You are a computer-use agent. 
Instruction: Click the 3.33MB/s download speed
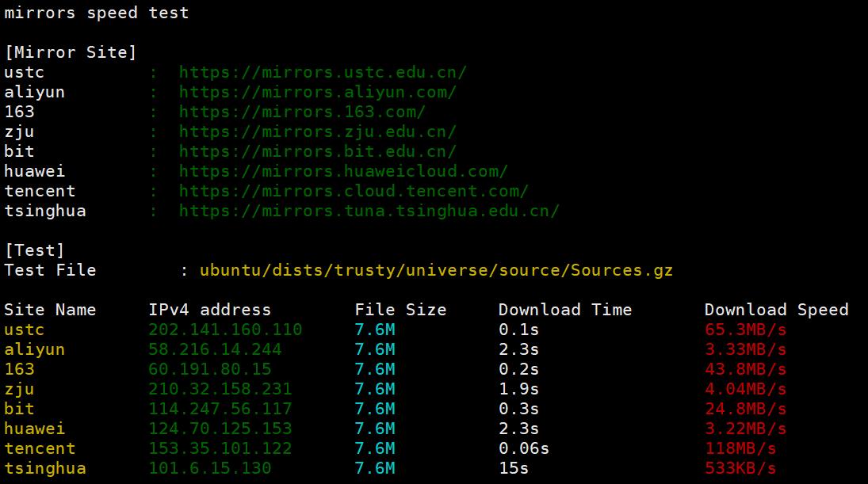[745, 349]
